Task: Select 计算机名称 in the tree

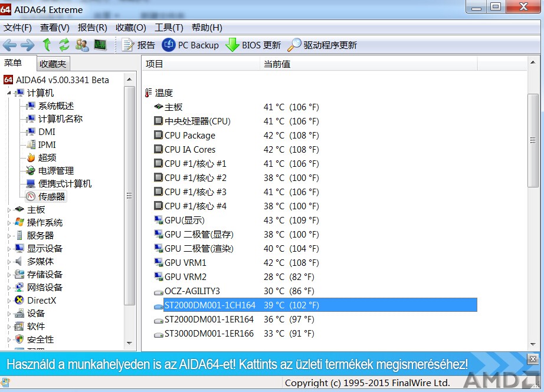Action: [x=60, y=118]
